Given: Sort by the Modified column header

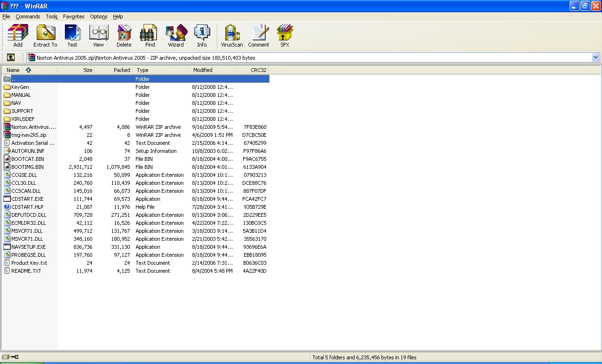Looking at the screenshot, I should 213,70.
